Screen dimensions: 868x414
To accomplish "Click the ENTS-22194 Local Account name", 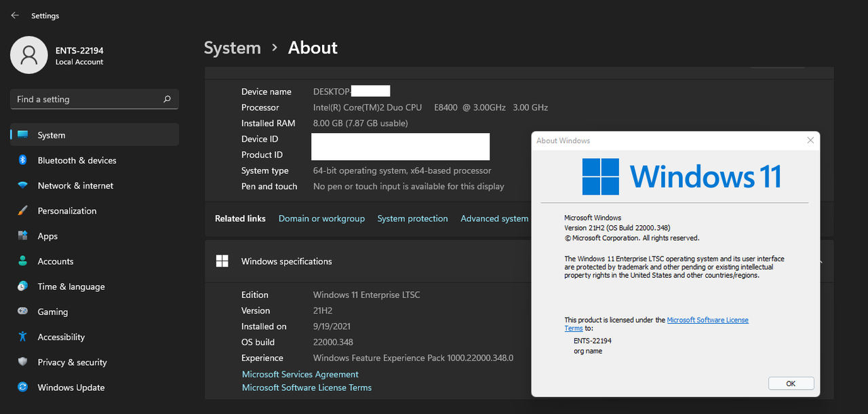I will click(79, 56).
